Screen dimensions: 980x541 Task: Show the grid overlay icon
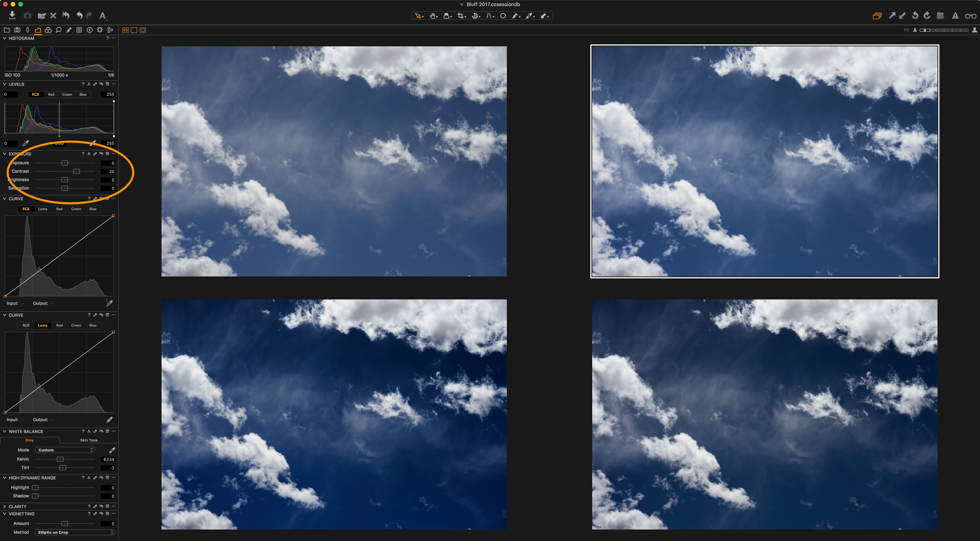click(940, 16)
